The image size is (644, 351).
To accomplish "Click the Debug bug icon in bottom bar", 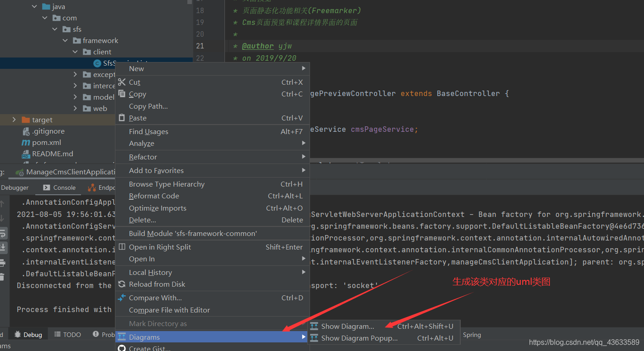I will tap(18, 334).
